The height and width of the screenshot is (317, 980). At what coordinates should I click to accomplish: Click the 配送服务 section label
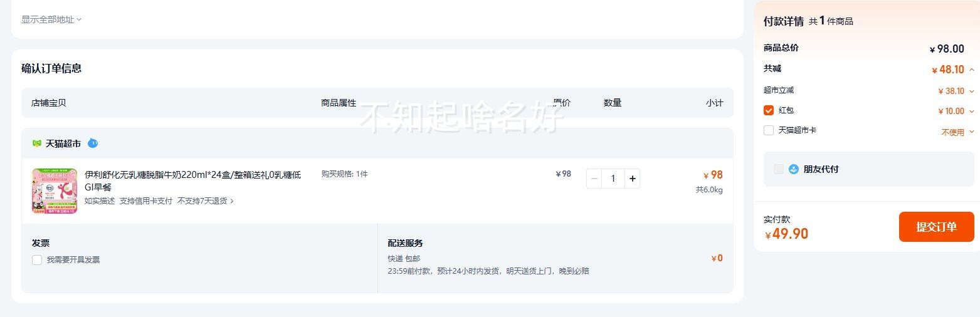pos(405,243)
